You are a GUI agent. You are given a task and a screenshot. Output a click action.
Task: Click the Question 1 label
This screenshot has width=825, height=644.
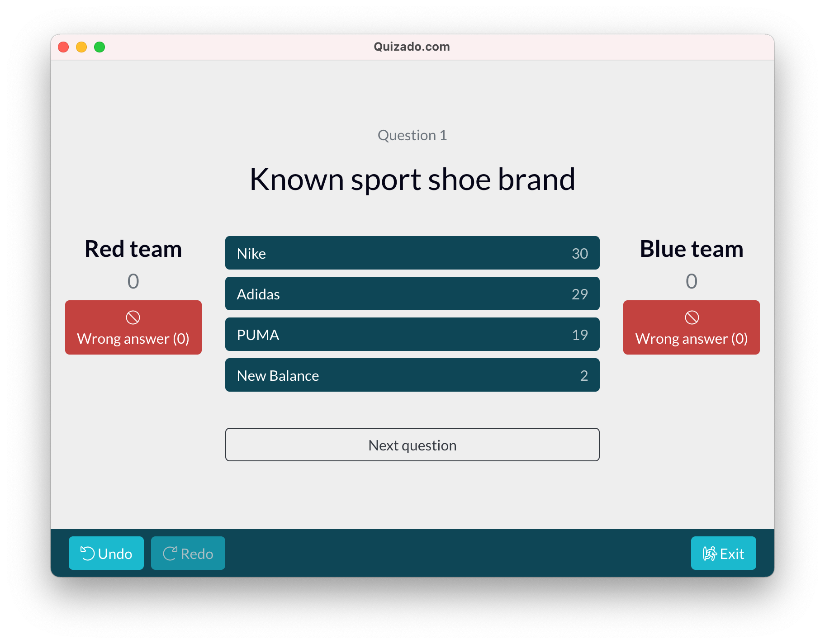(x=412, y=135)
